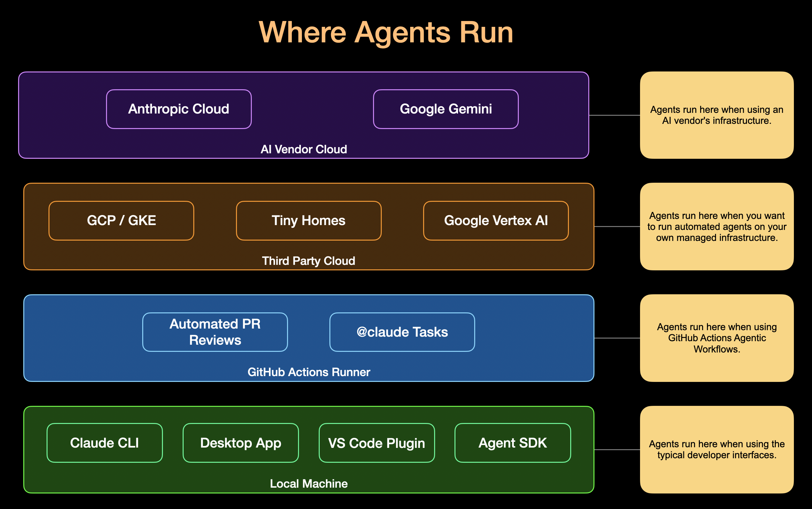Select the Automated PR Reviews box
Image resolution: width=812 pixels, height=509 pixels.
tap(215, 332)
